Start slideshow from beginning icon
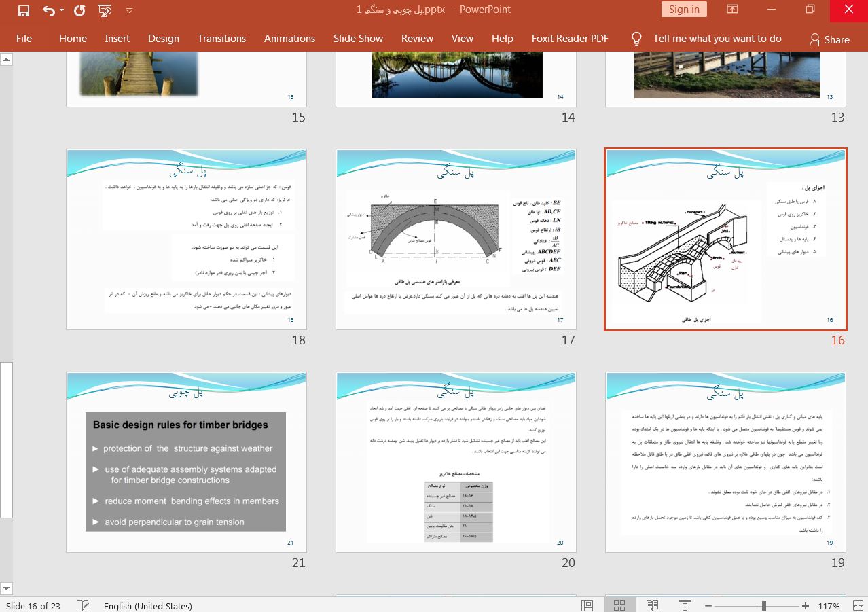 tap(105, 10)
